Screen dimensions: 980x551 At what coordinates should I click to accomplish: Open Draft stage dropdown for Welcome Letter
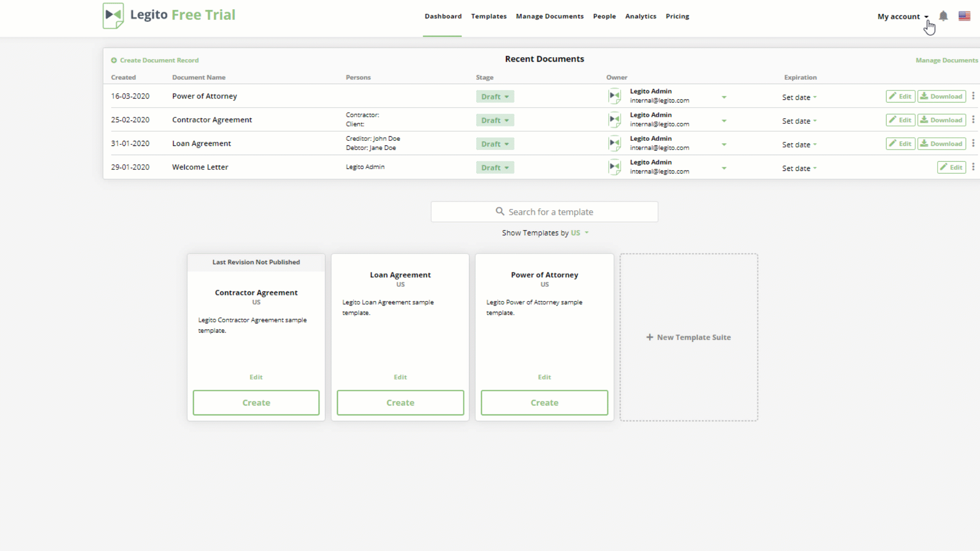click(x=495, y=167)
